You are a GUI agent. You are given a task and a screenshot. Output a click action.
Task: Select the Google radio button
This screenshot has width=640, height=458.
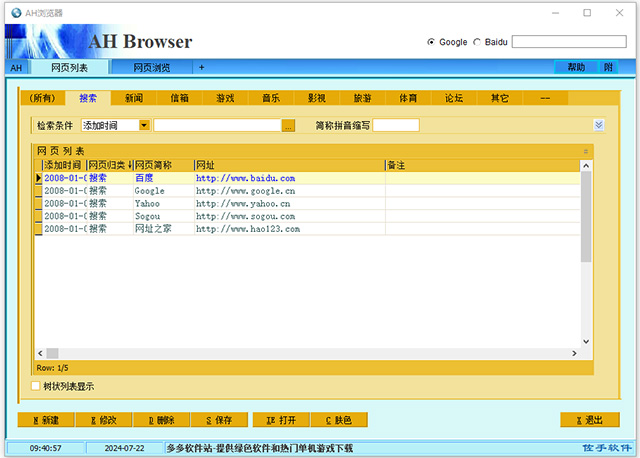point(431,42)
